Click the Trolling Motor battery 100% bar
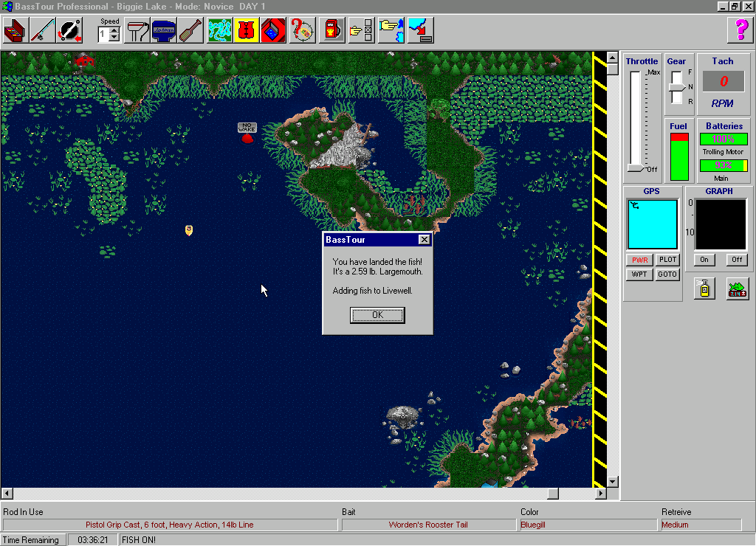The image size is (756, 546). click(x=724, y=139)
